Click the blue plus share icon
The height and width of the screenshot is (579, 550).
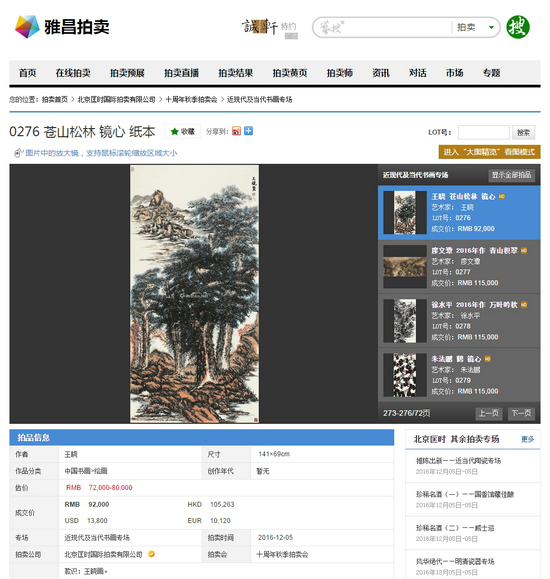[x=249, y=131]
